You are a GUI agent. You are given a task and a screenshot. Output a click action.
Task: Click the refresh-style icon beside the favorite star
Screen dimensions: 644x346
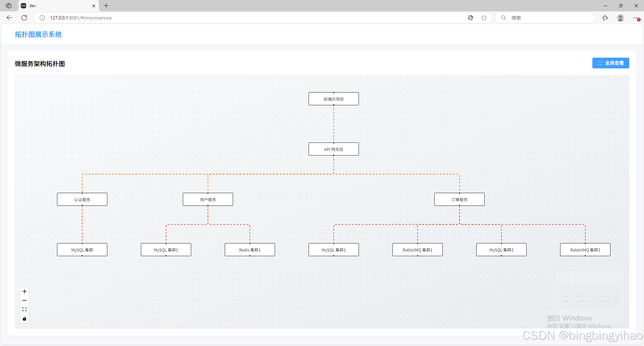(x=471, y=18)
